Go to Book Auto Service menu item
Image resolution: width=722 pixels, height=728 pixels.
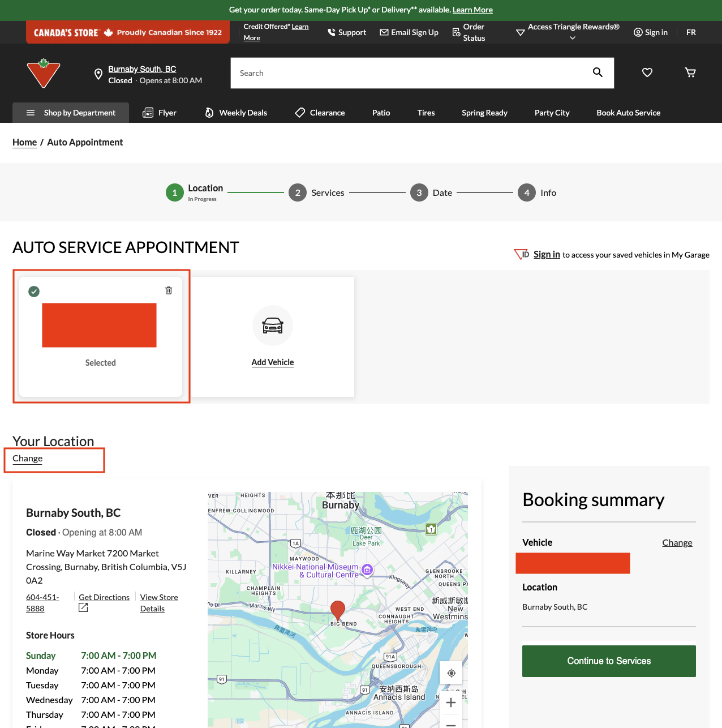628,113
